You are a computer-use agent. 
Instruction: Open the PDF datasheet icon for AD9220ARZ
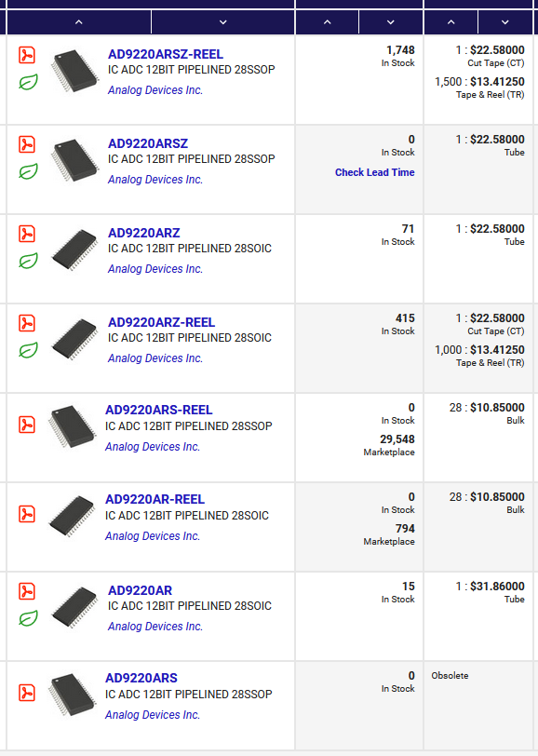27,234
